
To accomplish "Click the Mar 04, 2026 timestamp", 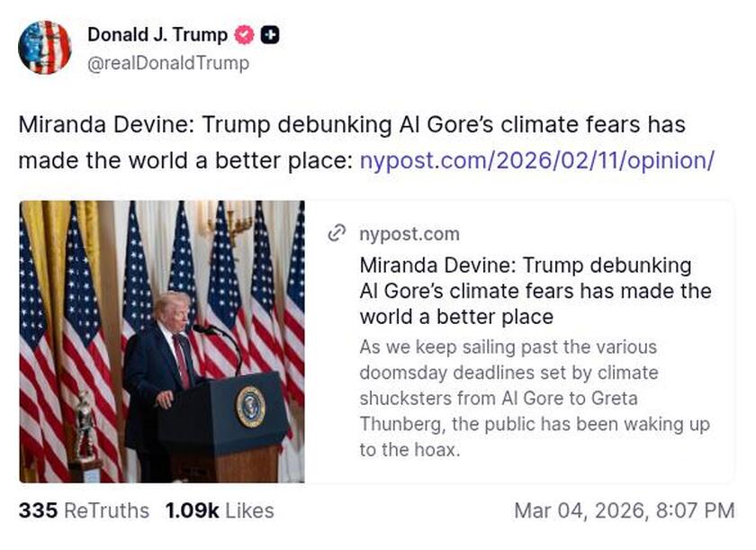I will tap(635, 510).
